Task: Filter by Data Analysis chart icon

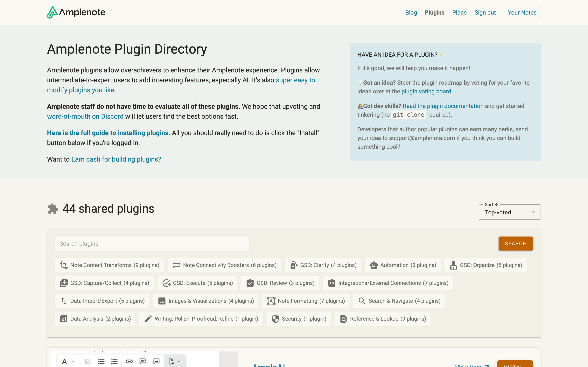Action: coord(64,319)
